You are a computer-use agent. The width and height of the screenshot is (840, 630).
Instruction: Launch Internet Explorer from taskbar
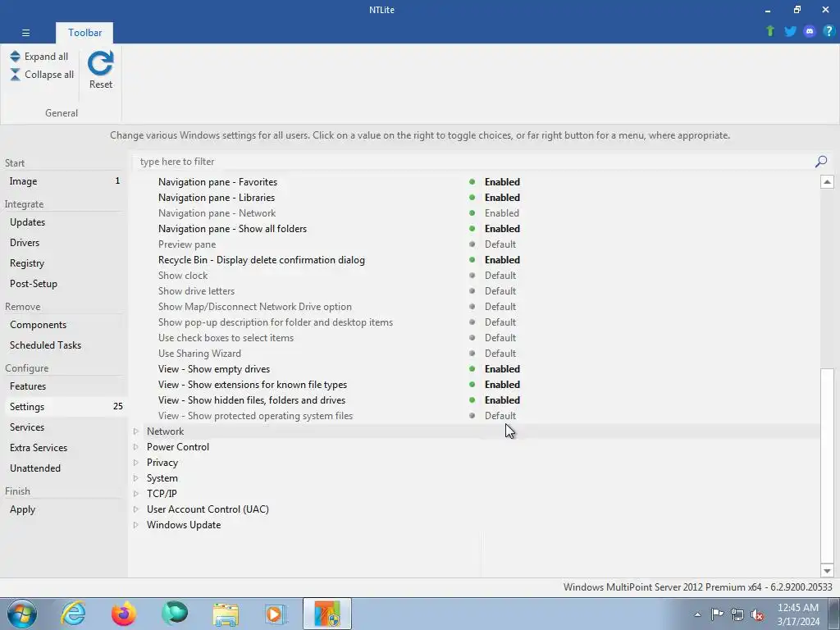[x=73, y=614]
